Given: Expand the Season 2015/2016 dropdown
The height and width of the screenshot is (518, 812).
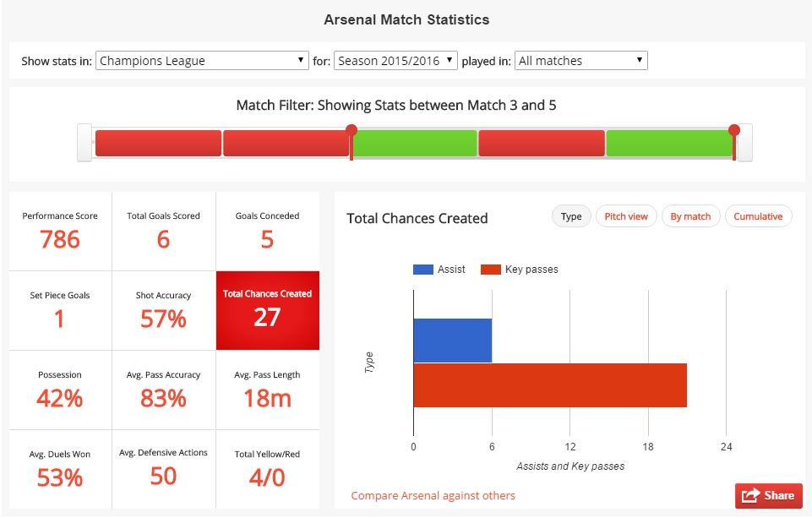Looking at the screenshot, I should coord(395,61).
